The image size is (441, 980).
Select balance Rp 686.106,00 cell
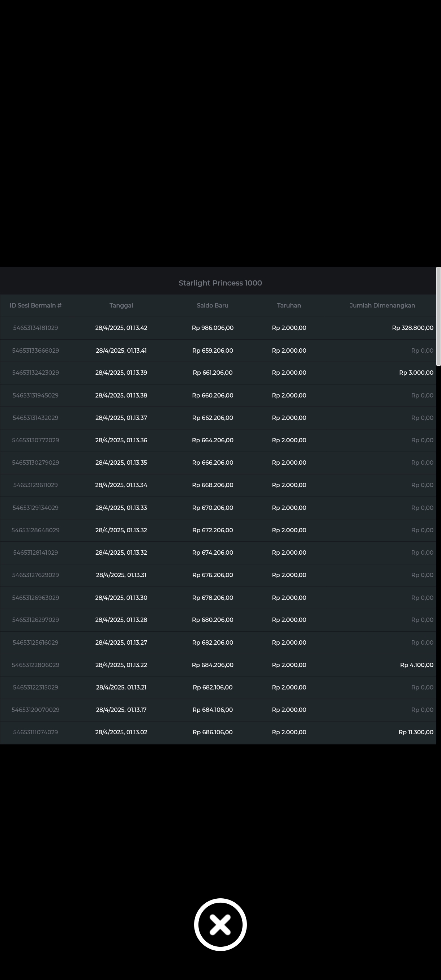coord(212,732)
